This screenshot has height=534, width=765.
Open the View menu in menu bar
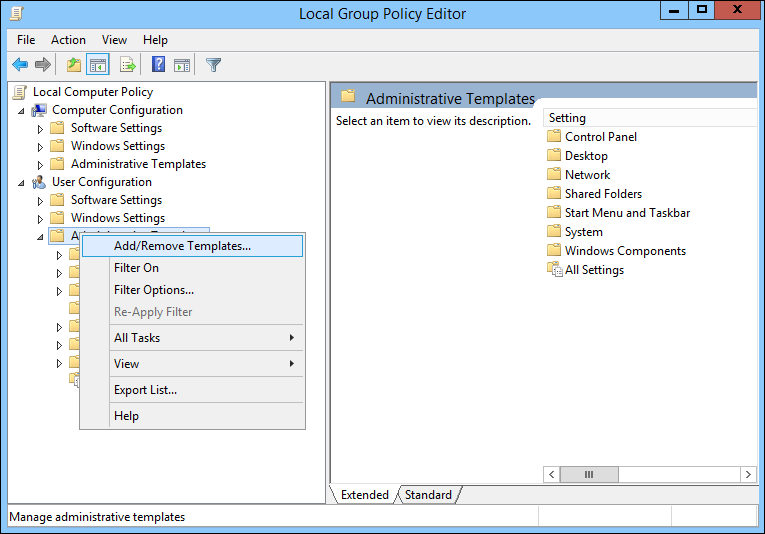114,40
